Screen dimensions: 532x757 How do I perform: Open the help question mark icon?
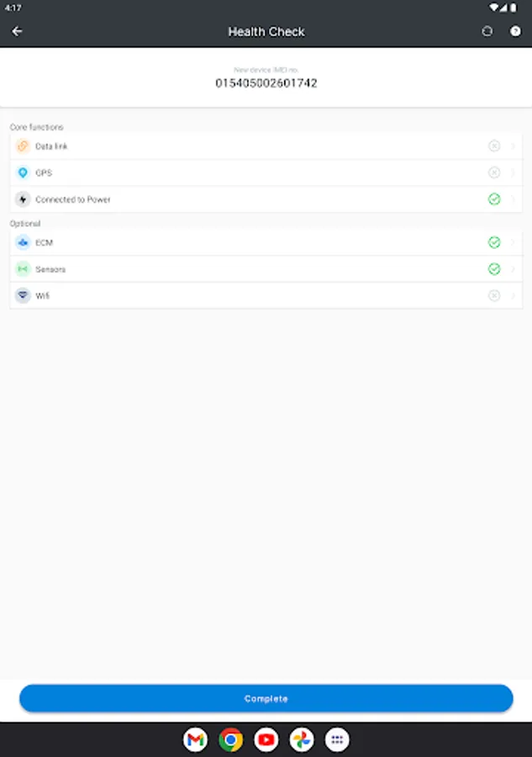[515, 31]
